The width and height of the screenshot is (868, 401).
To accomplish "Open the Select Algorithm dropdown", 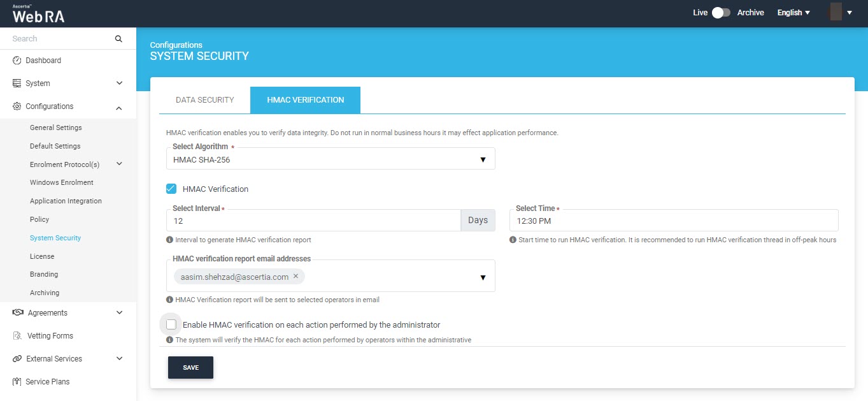I will pos(331,159).
